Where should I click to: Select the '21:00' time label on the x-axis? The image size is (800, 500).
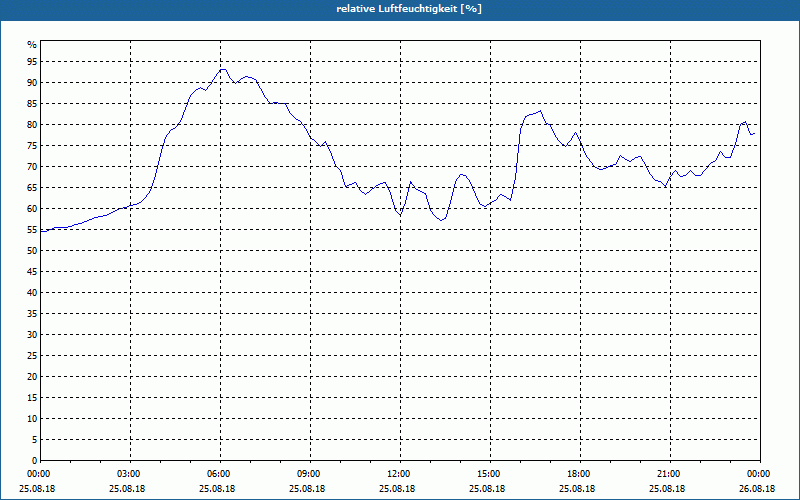pyautogui.click(x=670, y=474)
